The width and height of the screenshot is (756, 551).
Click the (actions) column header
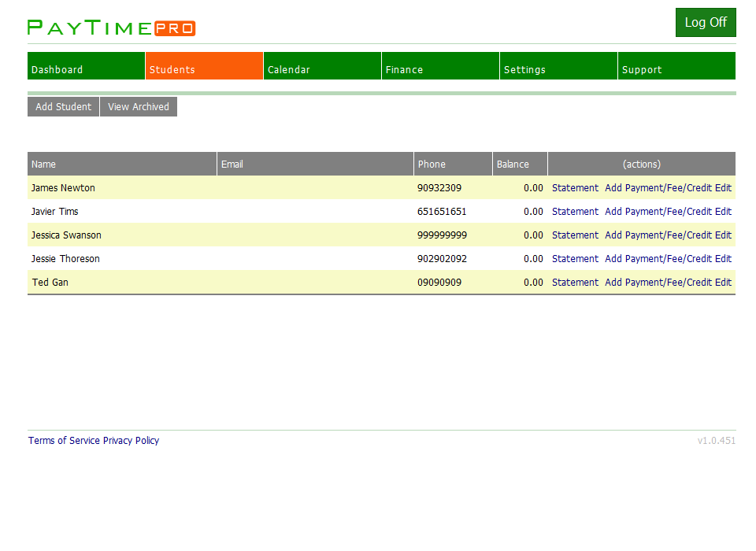click(642, 164)
